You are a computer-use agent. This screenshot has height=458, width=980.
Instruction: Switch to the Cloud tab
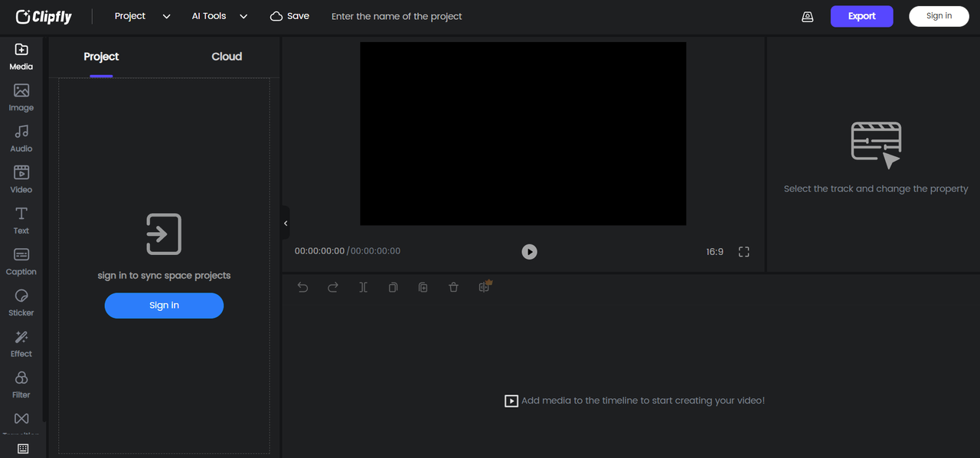[227, 57]
